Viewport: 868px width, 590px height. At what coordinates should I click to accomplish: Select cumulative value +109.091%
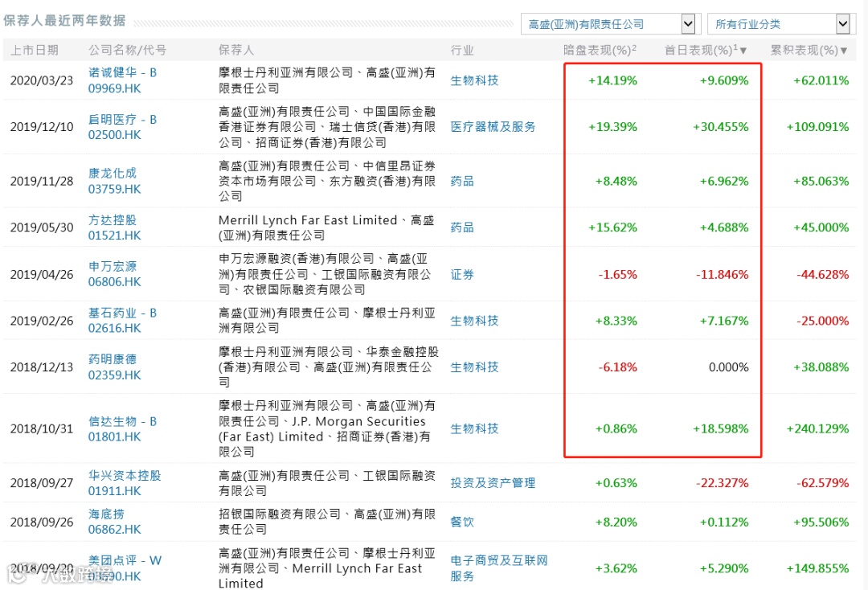pos(817,127)
